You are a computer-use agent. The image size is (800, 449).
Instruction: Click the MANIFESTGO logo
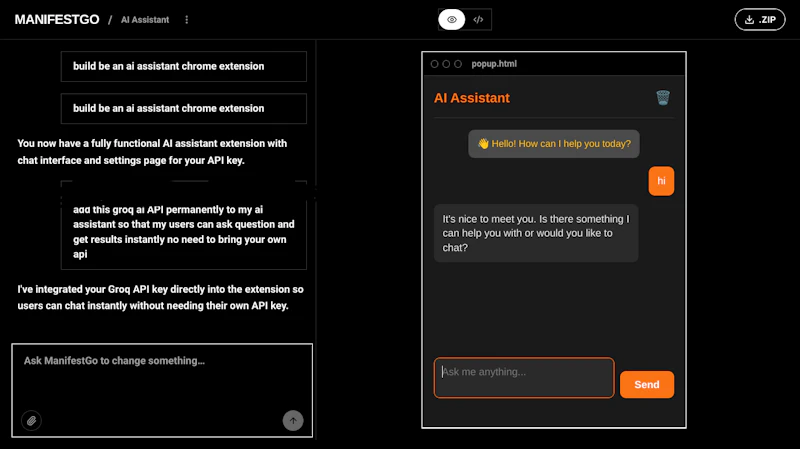pyautogui.click(x=57, y=19)
